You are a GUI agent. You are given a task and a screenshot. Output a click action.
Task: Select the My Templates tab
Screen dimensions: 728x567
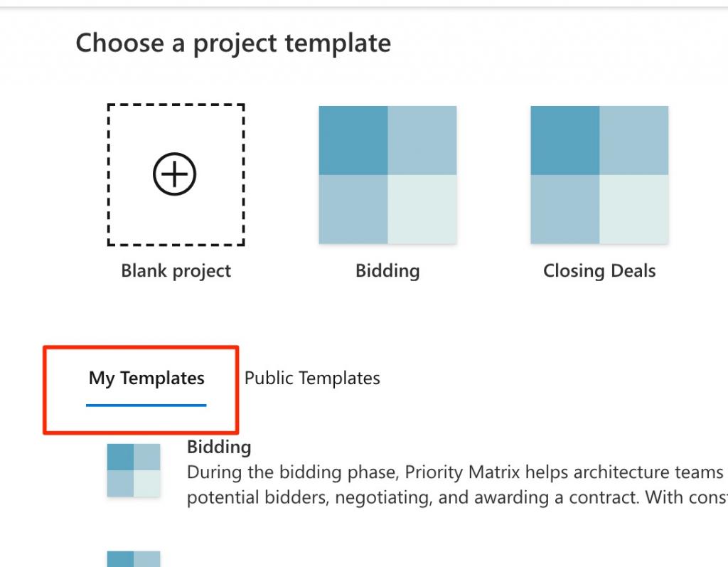click(146, 378)
